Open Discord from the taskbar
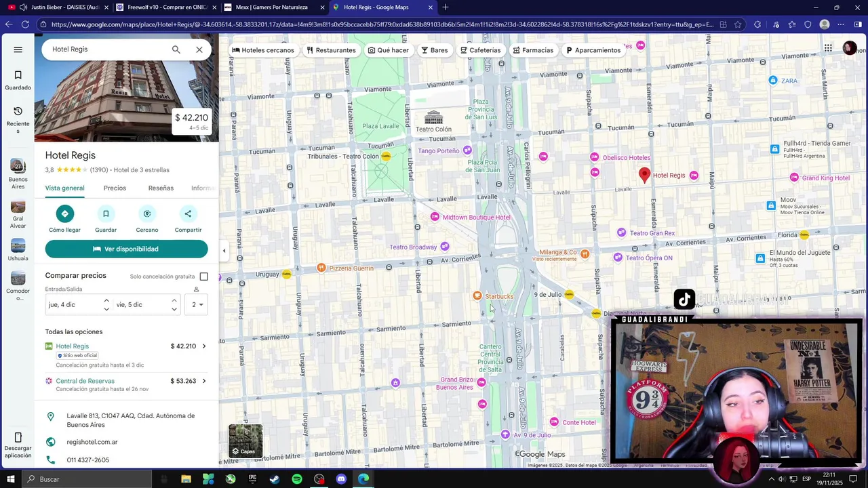This screenshot has width=868, height=488. [x=341, y=479]
